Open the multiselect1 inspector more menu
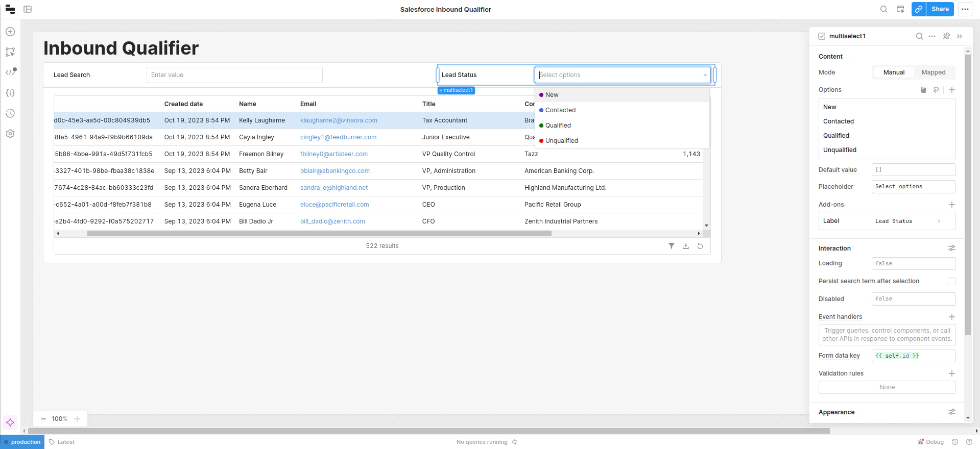980x449 pixels. (932, 36)
